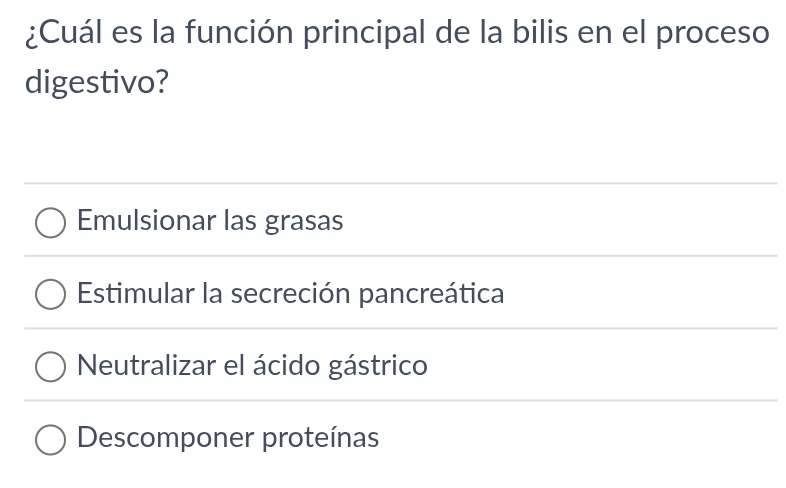Select the Estimular la secreción pancreática radio button
This screenshot has height=488, width=786.
(51, 295)
